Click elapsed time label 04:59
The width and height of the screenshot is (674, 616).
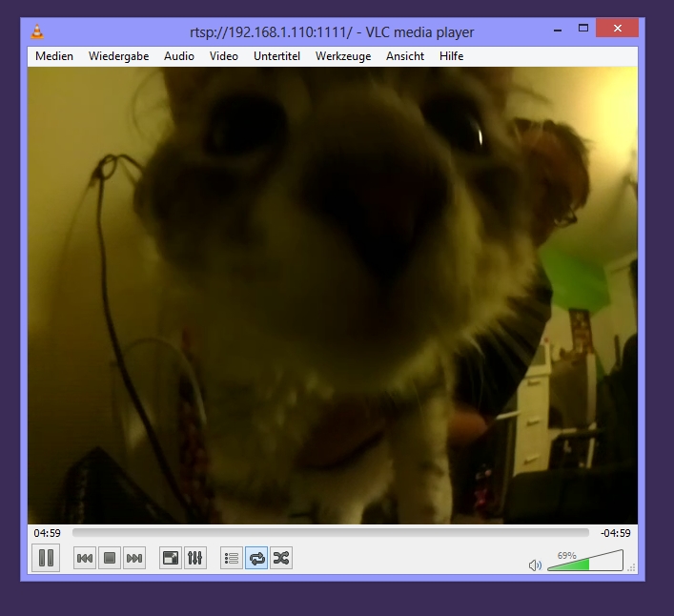48,533
